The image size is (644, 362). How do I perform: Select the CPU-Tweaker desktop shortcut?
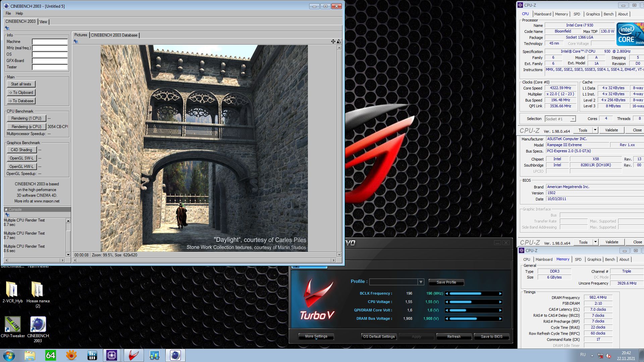pos(13,327)
